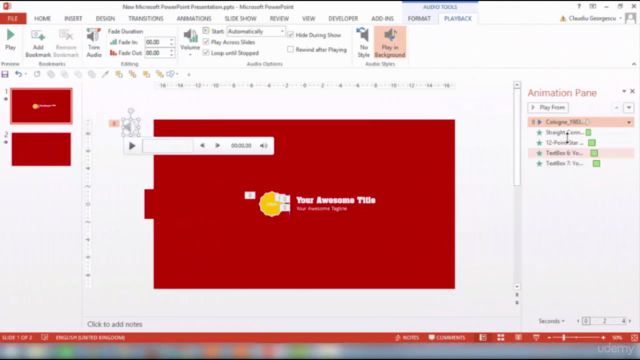This screenshot has width=640, height=360.
Task: Switch to the HOME tab
Action: pos(42,18)
